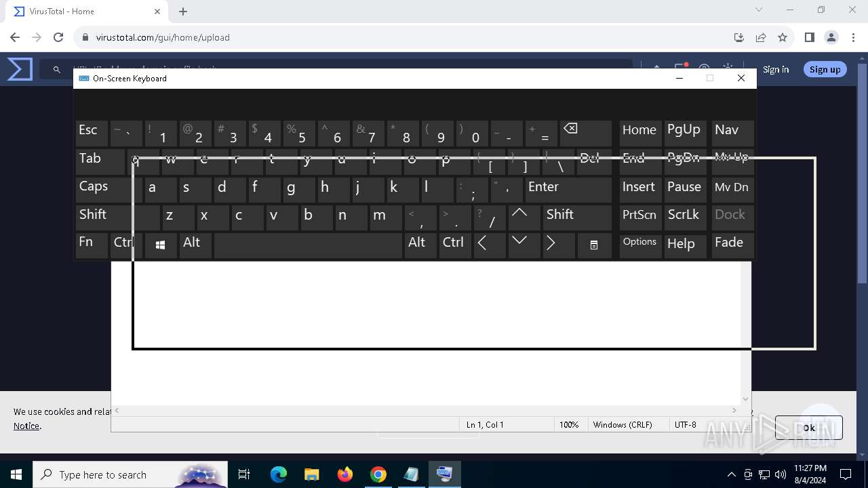868x488 pixels.
Task: Go back in the Chrome browser
Action: [15, 37]
